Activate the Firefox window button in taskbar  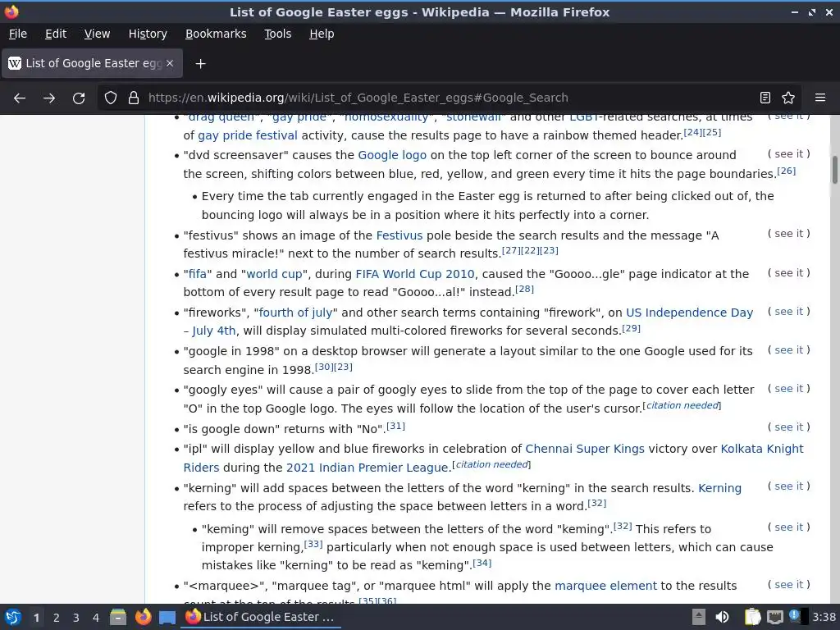point(260,617)
